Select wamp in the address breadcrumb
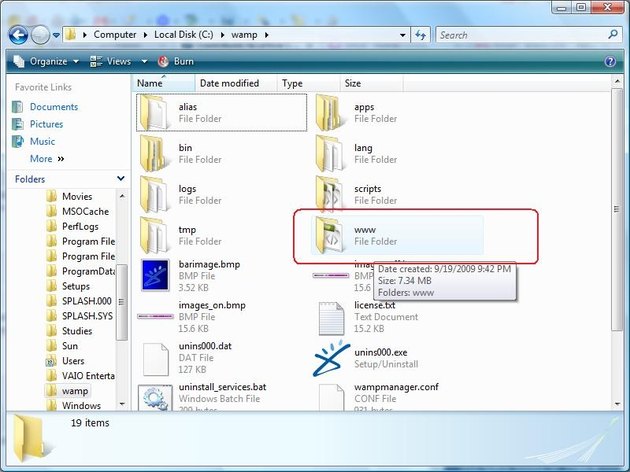The width and height of the screenshot is (630, 472). pyautogui.click(x=244, y=35)
